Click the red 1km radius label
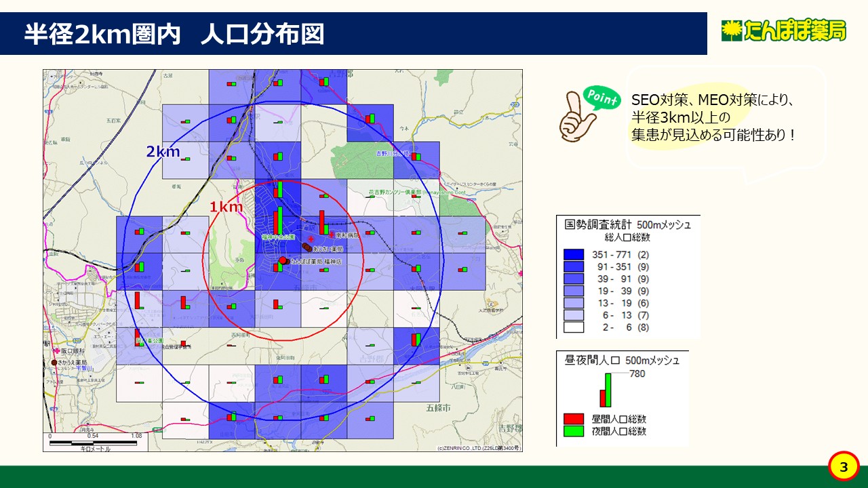The width and height of the screenshot is (868, 488). pos(225,207)
